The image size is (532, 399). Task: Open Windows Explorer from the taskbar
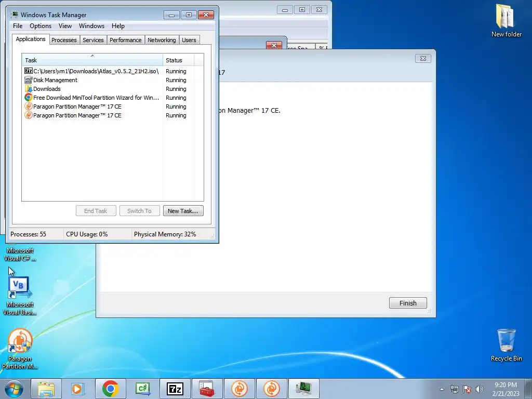click(46, 389)
